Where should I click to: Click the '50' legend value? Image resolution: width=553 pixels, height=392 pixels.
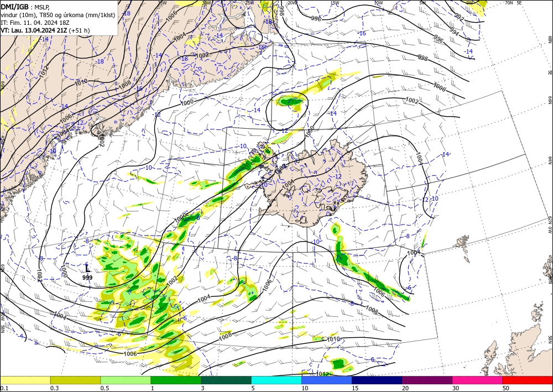click(x=506, y=388)
